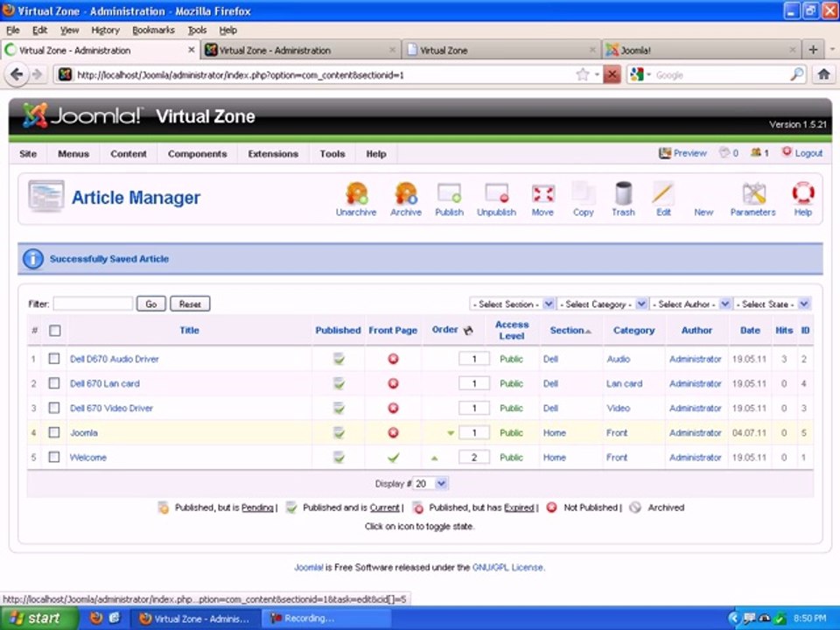This screenshot has height=630, width=840.
Task: Open the Select Author dropdown
Action: pos(690,304)
